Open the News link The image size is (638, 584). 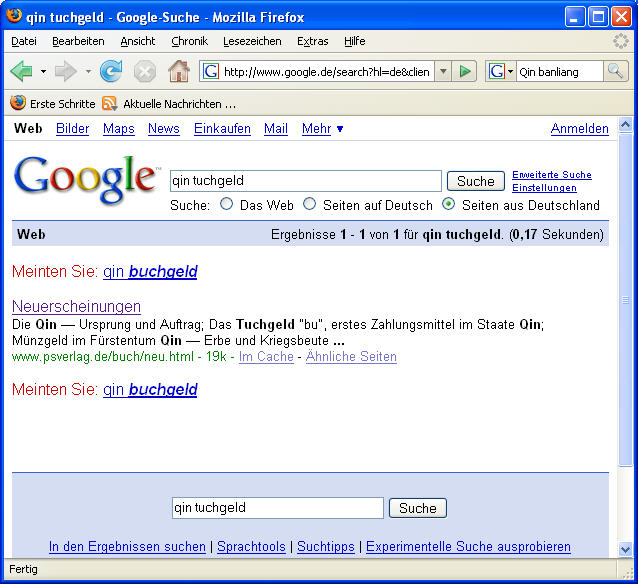(x=164, y=129)
